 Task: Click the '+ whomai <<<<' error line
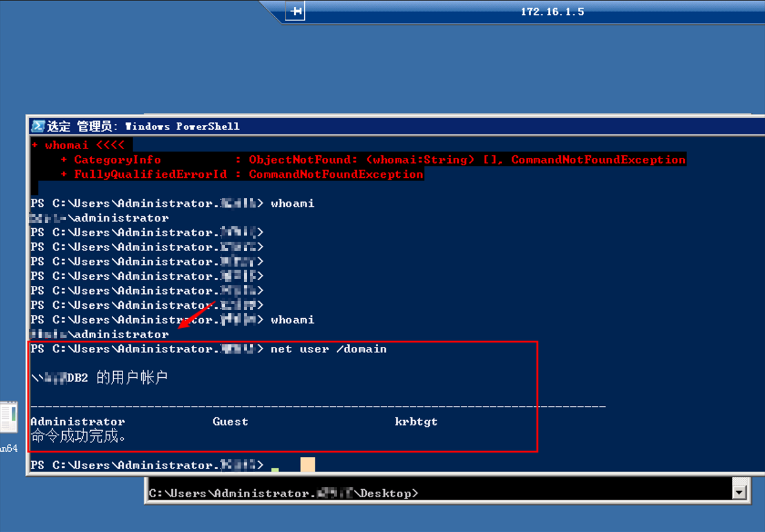pos(78,145)
